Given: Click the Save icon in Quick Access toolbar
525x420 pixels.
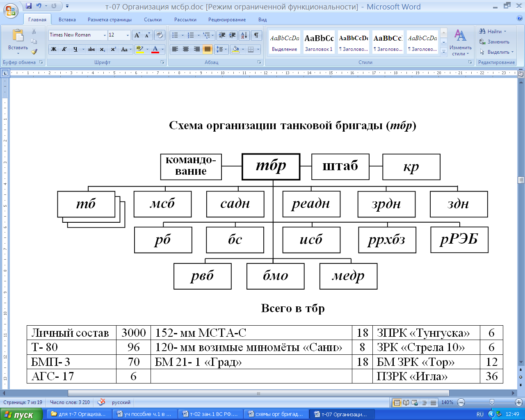Looking at the screenshot, I should (x=29, y=6).
